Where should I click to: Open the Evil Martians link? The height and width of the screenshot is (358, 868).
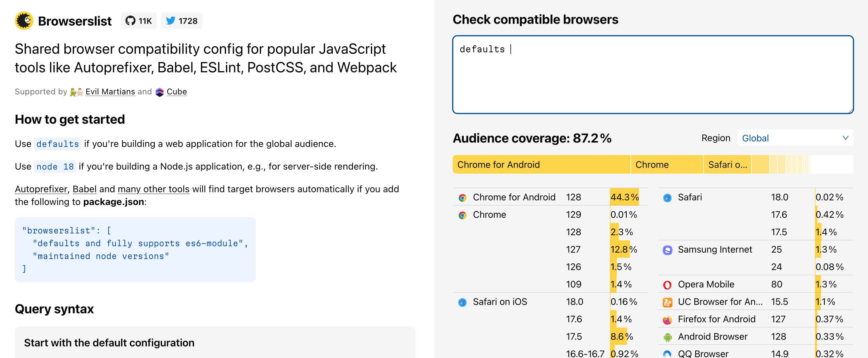pyautogui.click(x=110, y=91)
